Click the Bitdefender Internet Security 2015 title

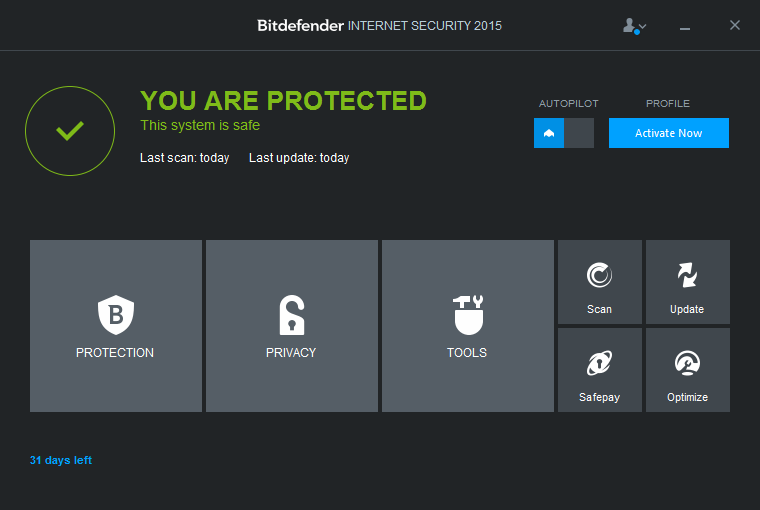(379, 25)
